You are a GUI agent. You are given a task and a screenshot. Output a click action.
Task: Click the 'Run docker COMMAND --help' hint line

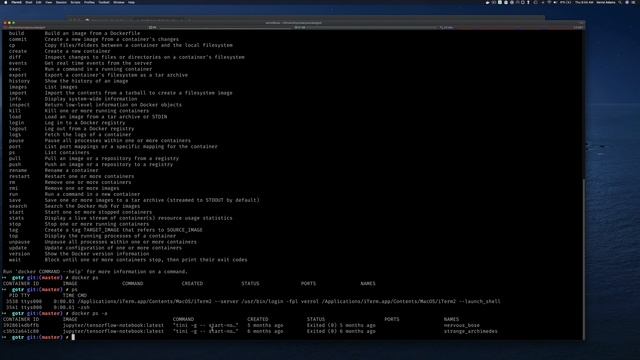(x=95, y=272)
